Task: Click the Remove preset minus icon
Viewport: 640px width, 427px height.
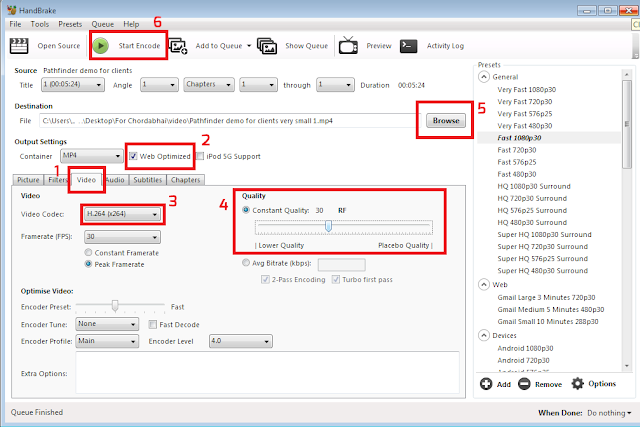Action: [x=524, y=384]
